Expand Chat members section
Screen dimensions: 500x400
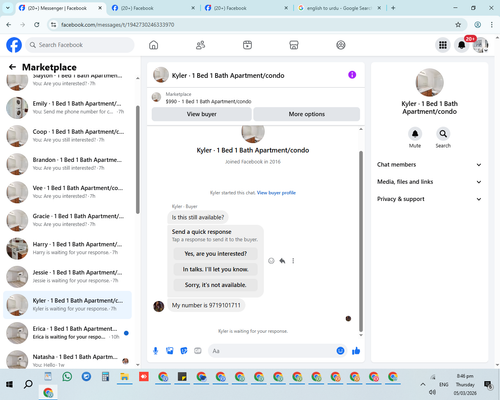[x=429, y=165]
